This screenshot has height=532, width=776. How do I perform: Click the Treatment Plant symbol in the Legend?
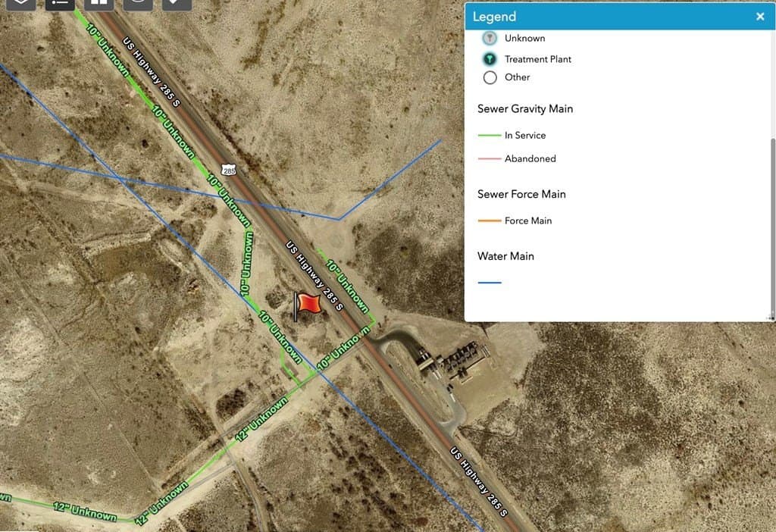point(489,58)
